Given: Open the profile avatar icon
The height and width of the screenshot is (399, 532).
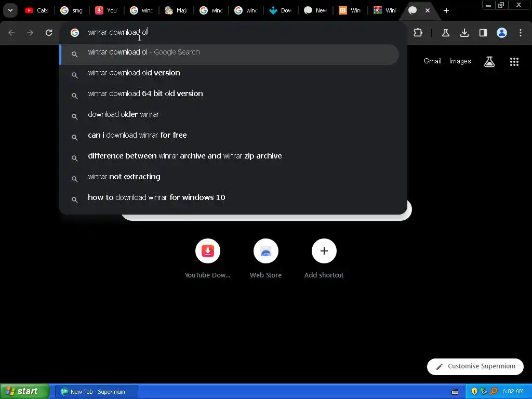Looking at the screenshot, I should (502, 33).
